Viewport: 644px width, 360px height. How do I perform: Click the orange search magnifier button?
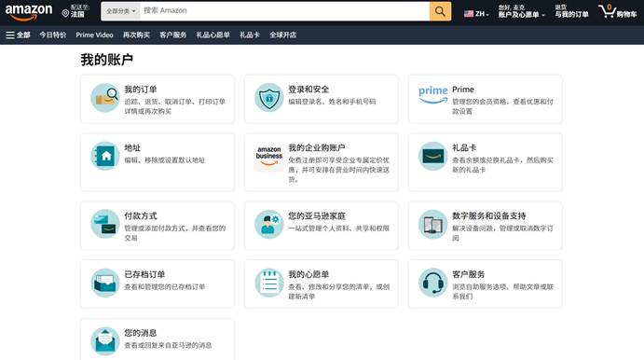[440, 11]
